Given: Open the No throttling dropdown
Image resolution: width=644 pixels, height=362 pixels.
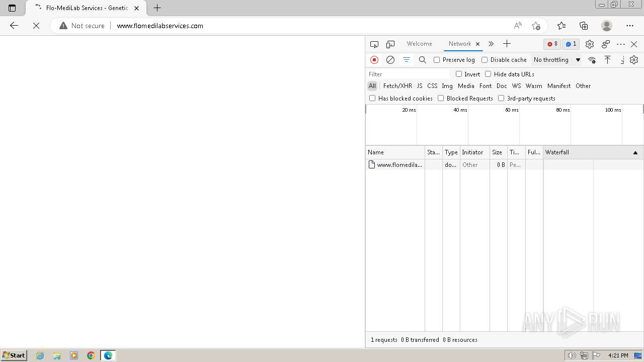Looking at the screenshot, I should 557,60.
